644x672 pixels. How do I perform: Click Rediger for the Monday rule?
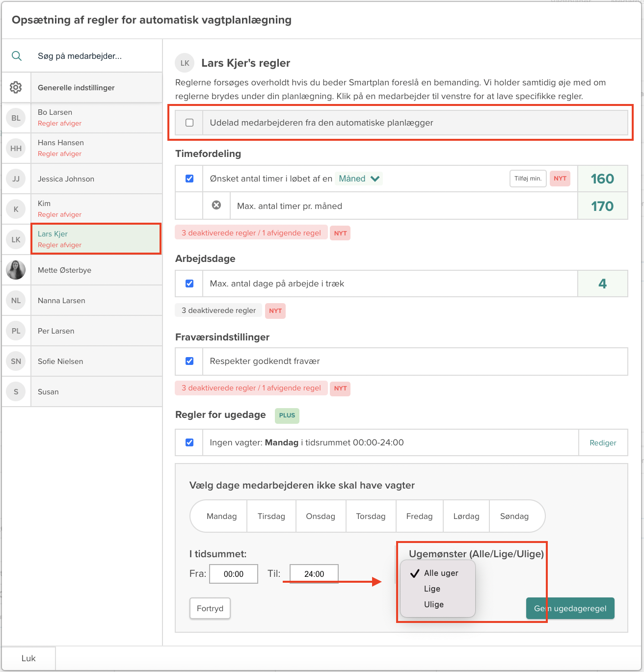(x=603, y=442)
